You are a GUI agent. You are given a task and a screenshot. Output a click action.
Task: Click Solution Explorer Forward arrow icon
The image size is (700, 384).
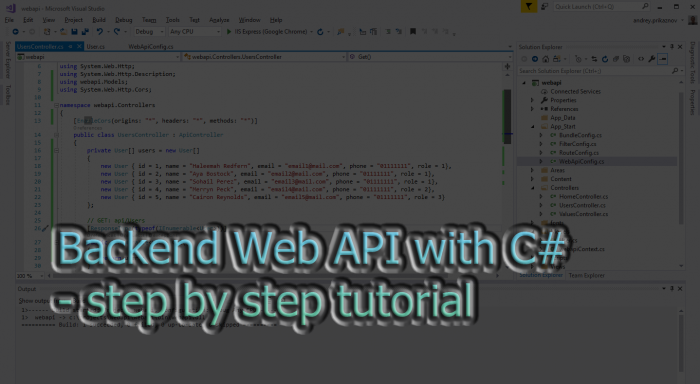[535, 59]
